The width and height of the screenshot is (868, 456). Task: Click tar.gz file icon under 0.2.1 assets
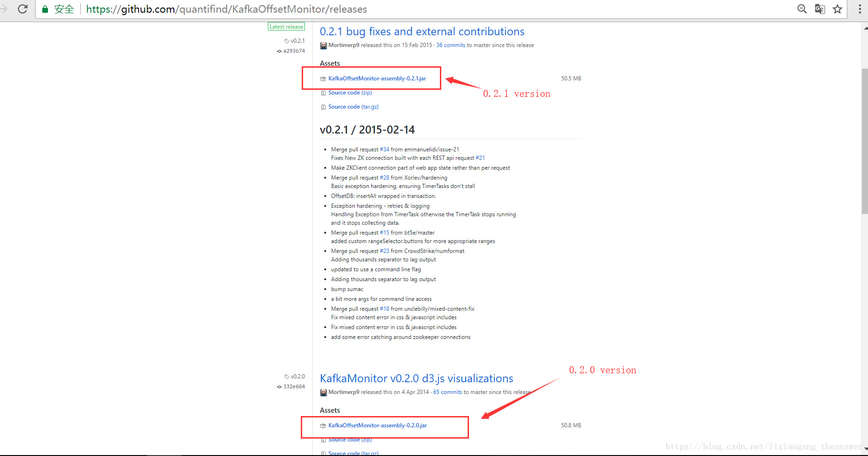click(x=323, y=107)
